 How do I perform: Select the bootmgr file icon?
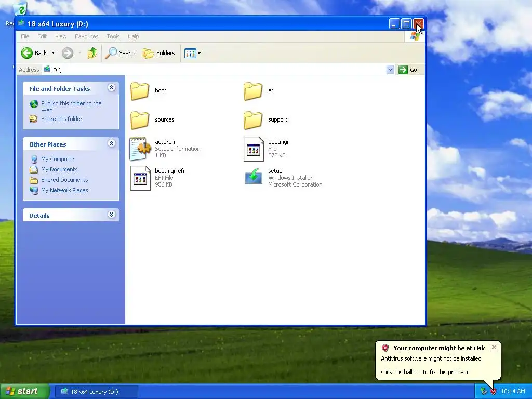[x=254, y=149]
